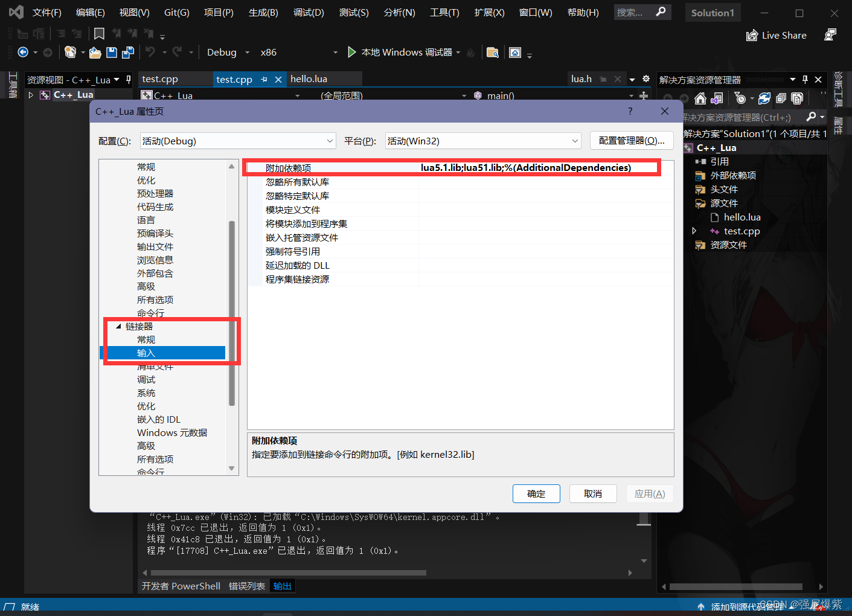Click the 附加依赖项 value field
Image resolution: width=852 pixels, height=616 pixels.
tap(546, 168)
